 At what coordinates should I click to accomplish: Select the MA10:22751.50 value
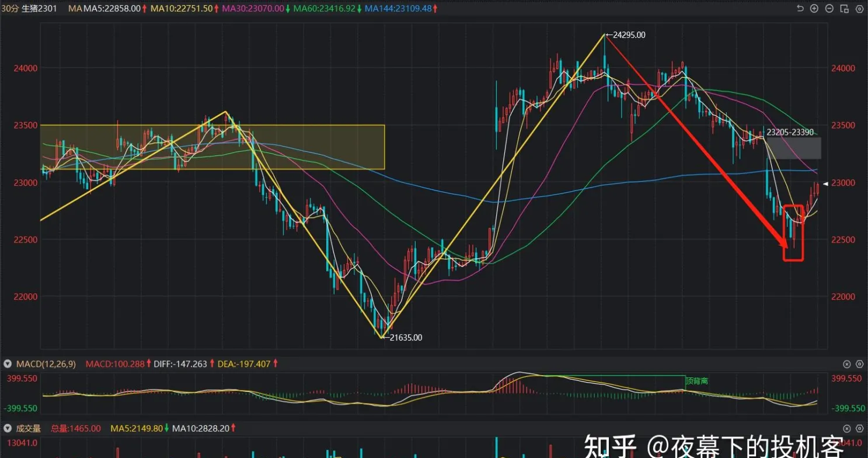182,9
